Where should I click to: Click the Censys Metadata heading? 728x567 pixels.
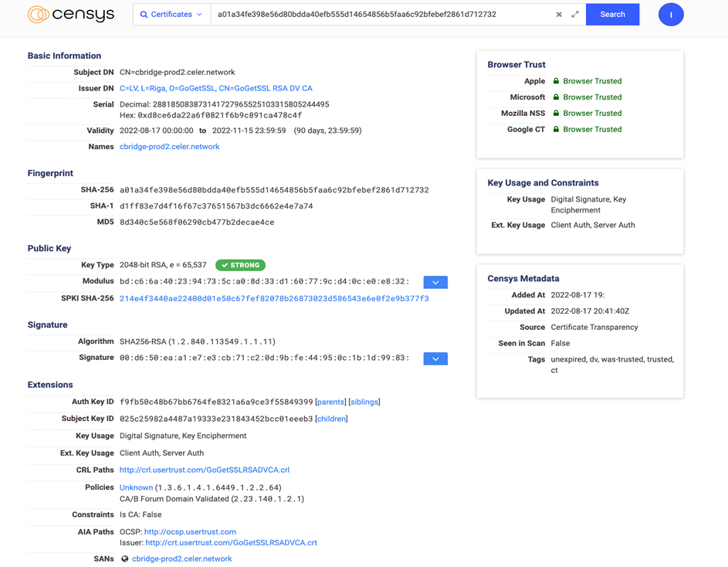(523, 278)
